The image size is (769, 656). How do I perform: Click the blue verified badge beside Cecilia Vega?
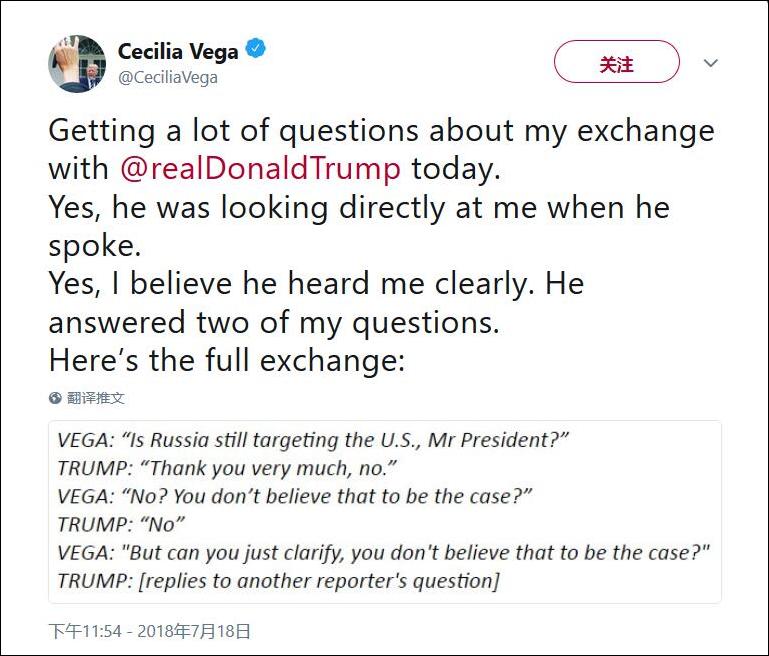pos(256,49)
